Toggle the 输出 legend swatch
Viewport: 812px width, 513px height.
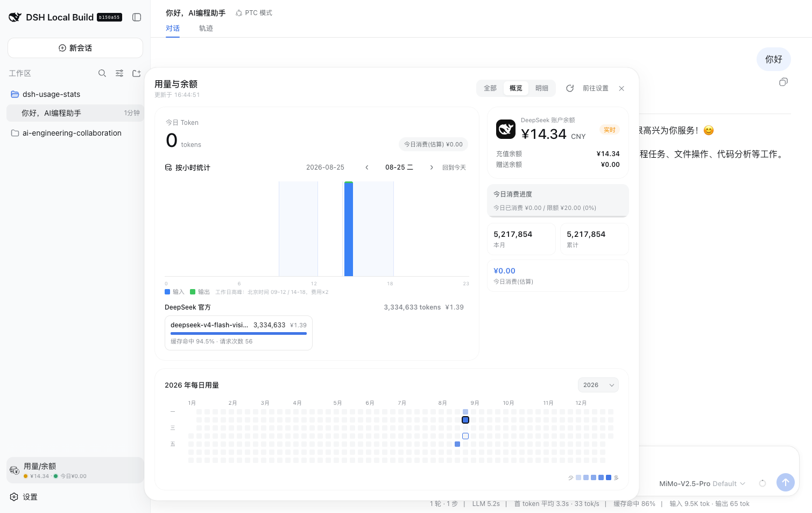pyautogui.click(x=193, y=292)
